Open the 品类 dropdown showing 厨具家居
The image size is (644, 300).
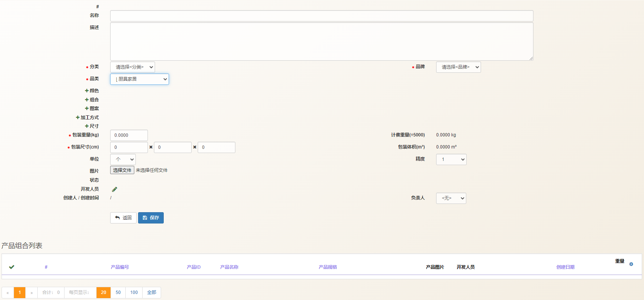(140, 79)
